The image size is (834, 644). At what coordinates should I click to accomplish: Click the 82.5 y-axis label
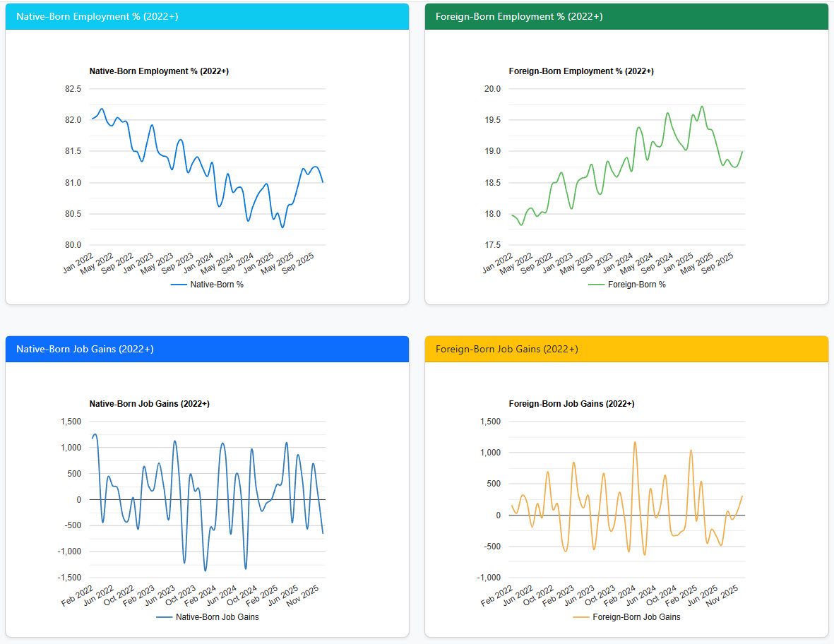click(73, 89)
